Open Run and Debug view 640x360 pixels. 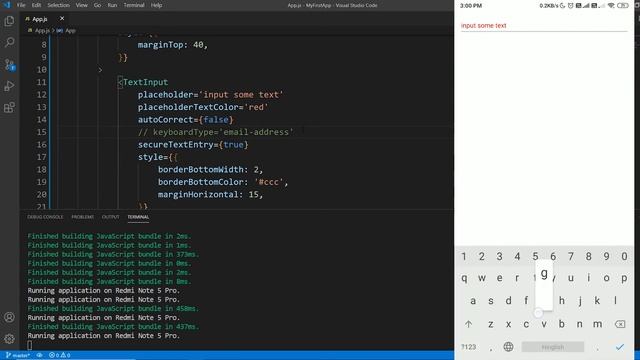click(x=9, y=86)
